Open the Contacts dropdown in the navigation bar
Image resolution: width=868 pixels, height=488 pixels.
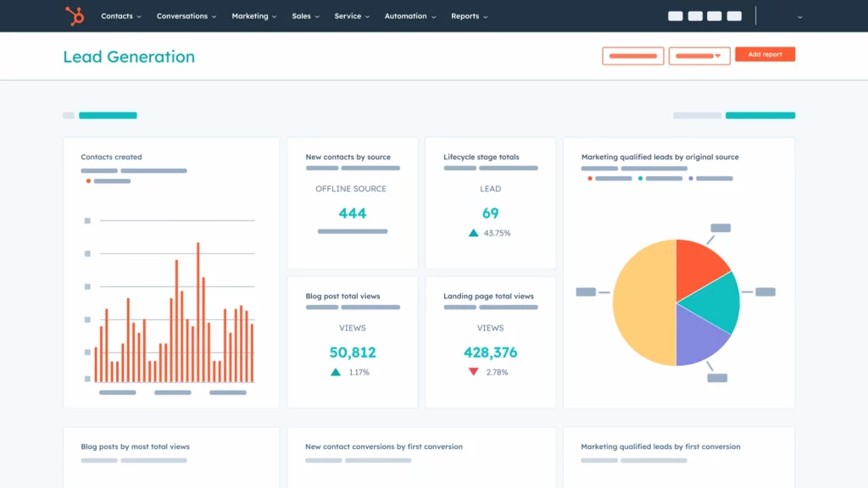(x=120, y=16)
